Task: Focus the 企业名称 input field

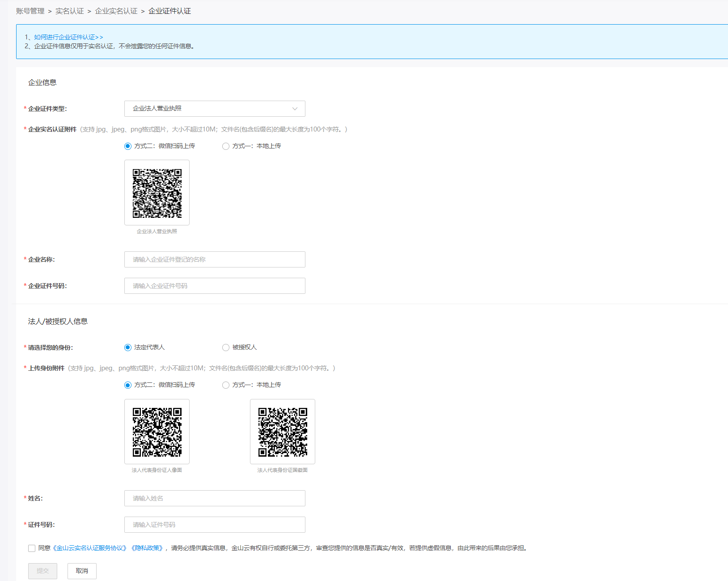Action: 215,259
